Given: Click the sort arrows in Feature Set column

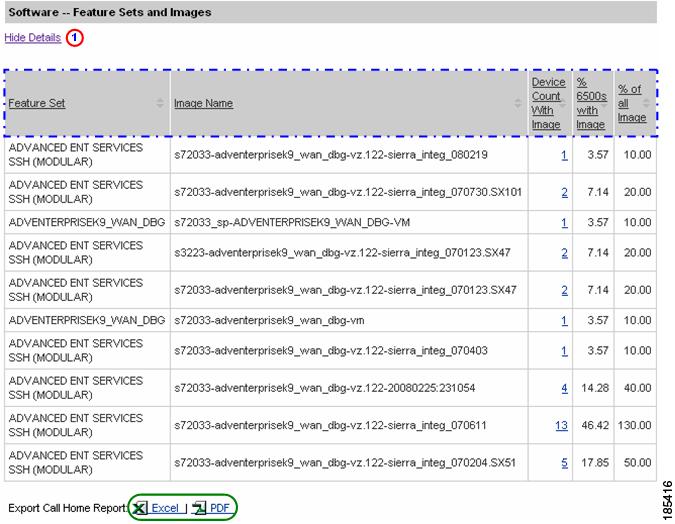Looking at the screenshot, I should 160,104.
